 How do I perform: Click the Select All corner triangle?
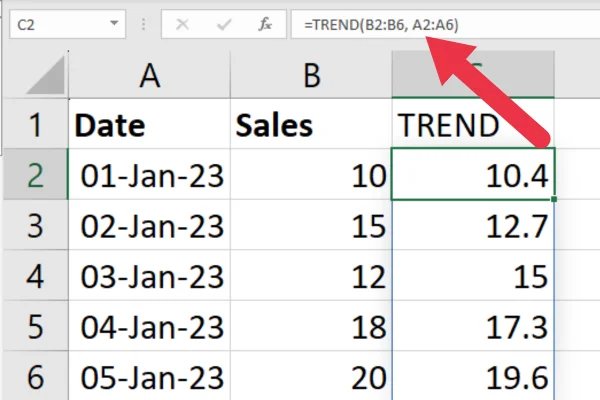click(46, 75)
